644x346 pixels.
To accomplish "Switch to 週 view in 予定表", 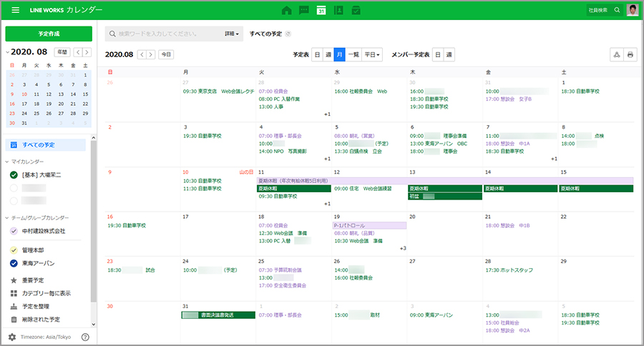I will pos(328,54).
